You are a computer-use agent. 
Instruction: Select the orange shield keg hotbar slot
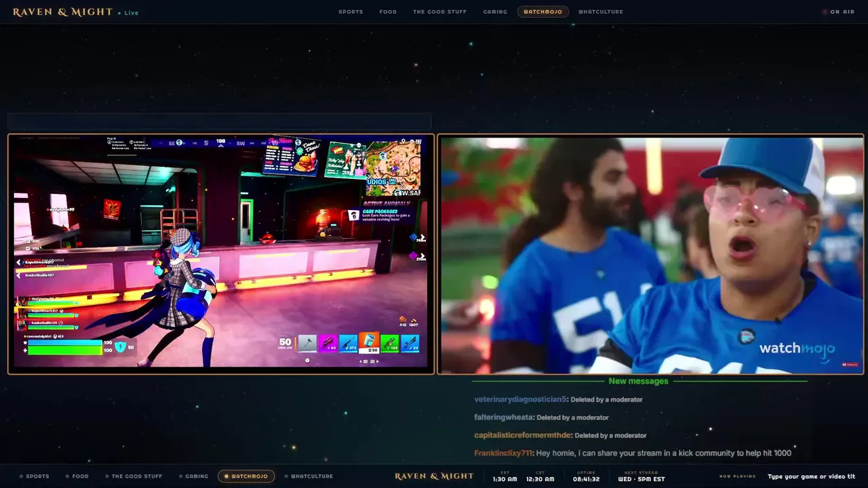[369, 342]
